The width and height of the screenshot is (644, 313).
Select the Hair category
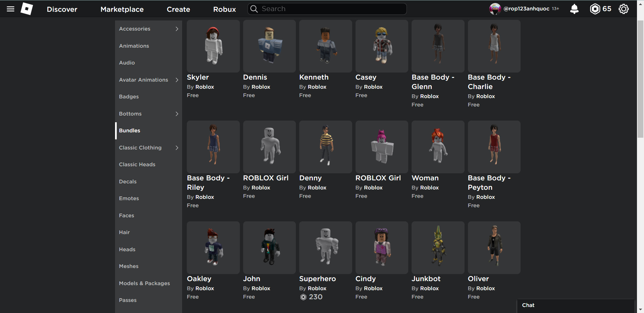[149, 232]
